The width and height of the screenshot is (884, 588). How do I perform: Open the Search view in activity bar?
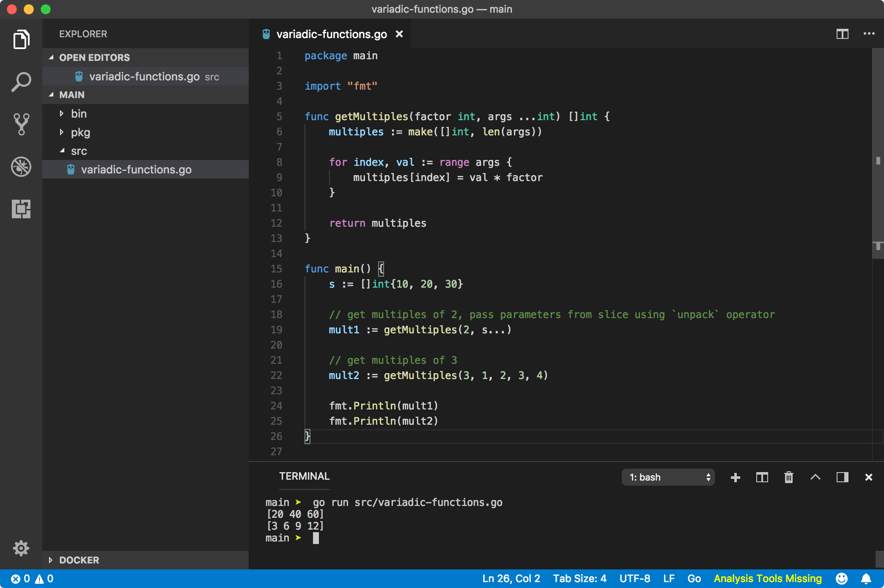pyautogui.click(x=21, y=82)
